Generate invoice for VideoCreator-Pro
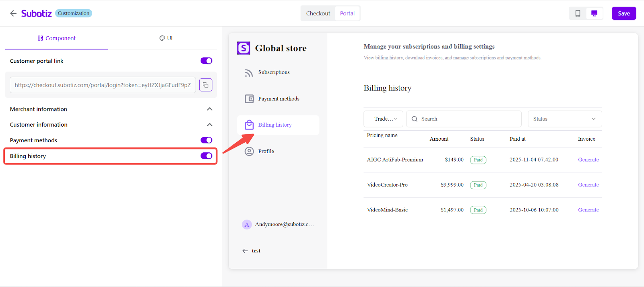 click(588, 185)
